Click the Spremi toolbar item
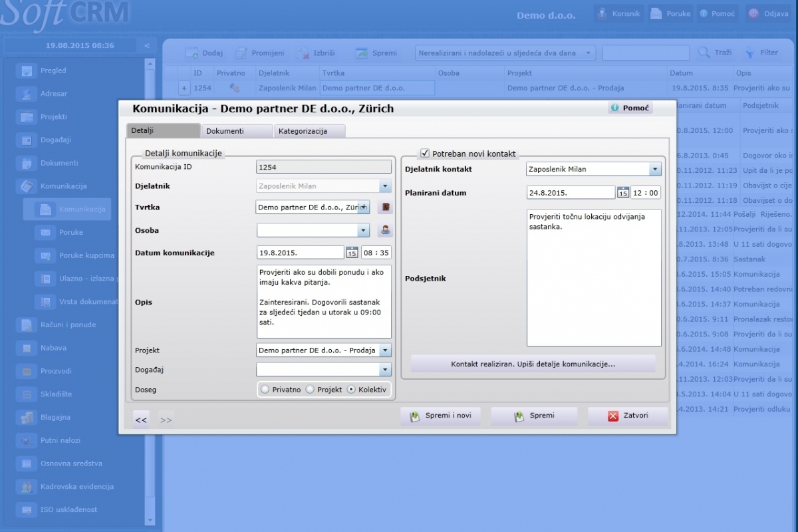The height and width of the screenshot is (532, 798). tap(376, 53)
